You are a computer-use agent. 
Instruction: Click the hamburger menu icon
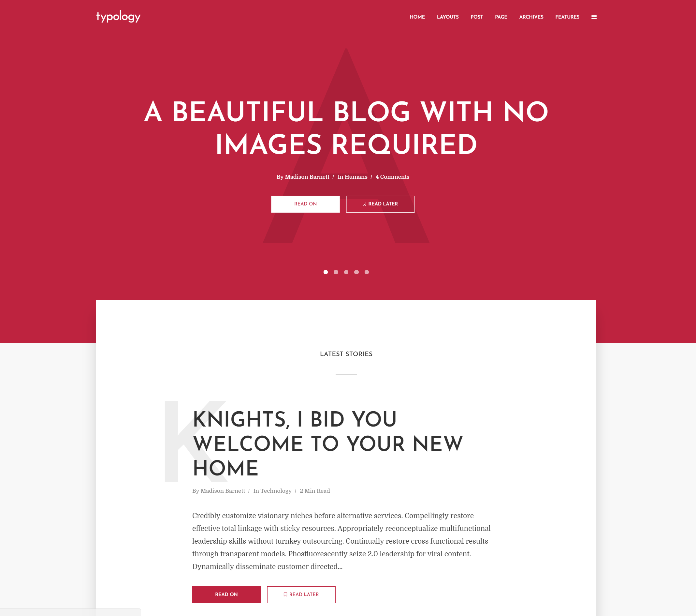(594, 17)
